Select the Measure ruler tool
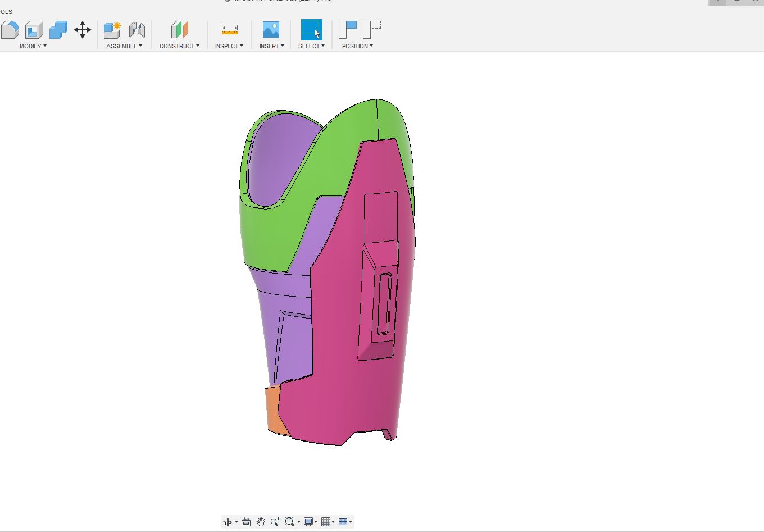 (229, 30)
